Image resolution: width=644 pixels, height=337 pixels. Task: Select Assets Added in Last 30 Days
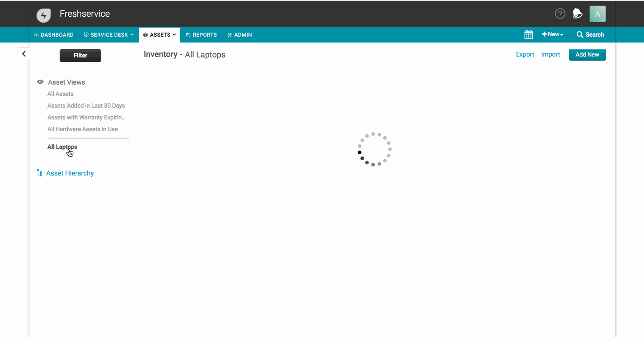(x=86, y=106)
